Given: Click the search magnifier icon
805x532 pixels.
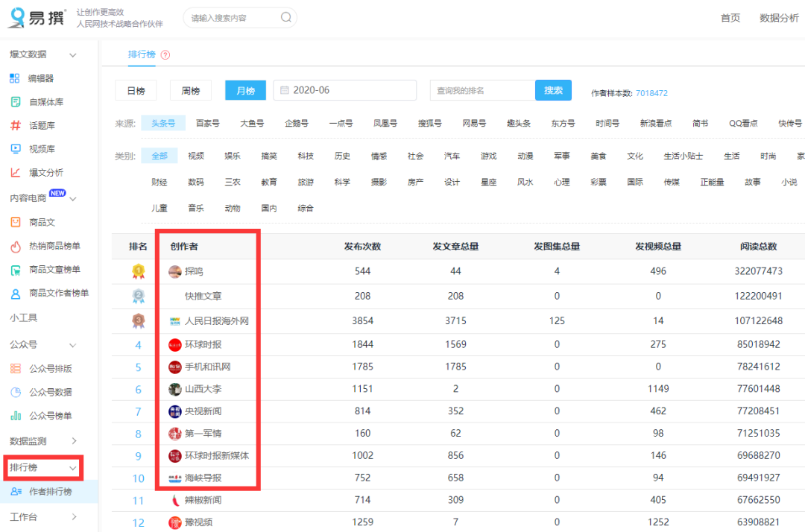Looking at the screenshot, I should (x=286, y=17).
